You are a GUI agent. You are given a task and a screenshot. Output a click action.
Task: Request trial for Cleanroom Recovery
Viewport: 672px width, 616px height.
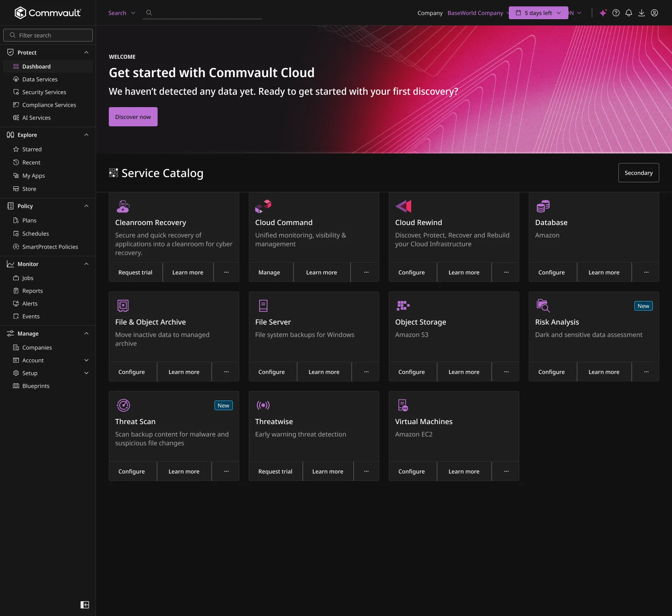pyautogui.click(x=135, y=272)
